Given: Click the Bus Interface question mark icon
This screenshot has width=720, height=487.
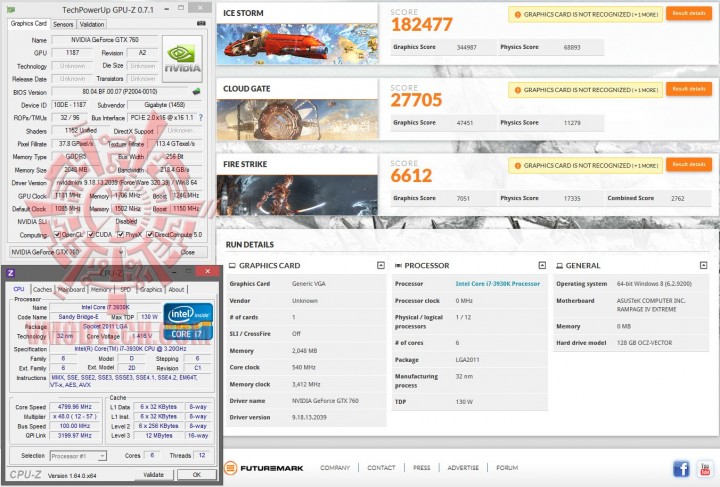Looking at the screenshot, I should [x=201, y=118].
